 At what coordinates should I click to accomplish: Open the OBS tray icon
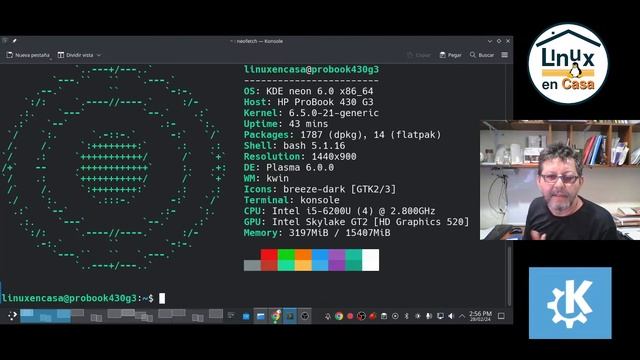tap(361, 316)
